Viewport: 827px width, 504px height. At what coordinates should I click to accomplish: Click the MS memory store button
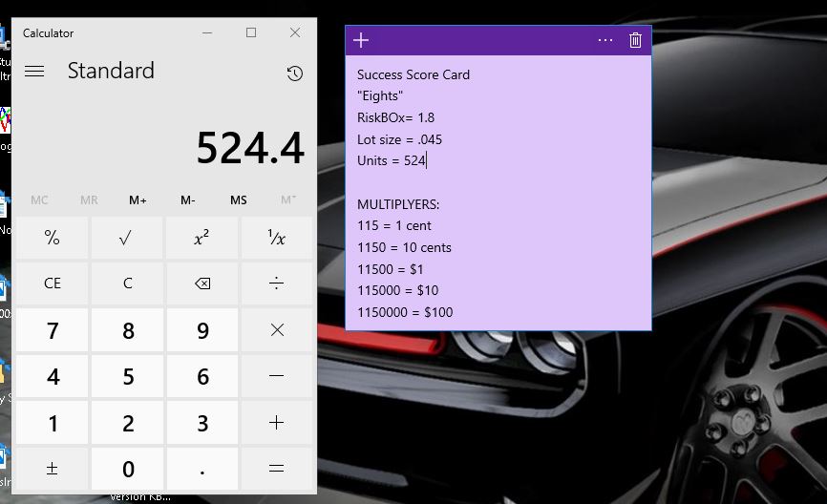tap(239, 199)
